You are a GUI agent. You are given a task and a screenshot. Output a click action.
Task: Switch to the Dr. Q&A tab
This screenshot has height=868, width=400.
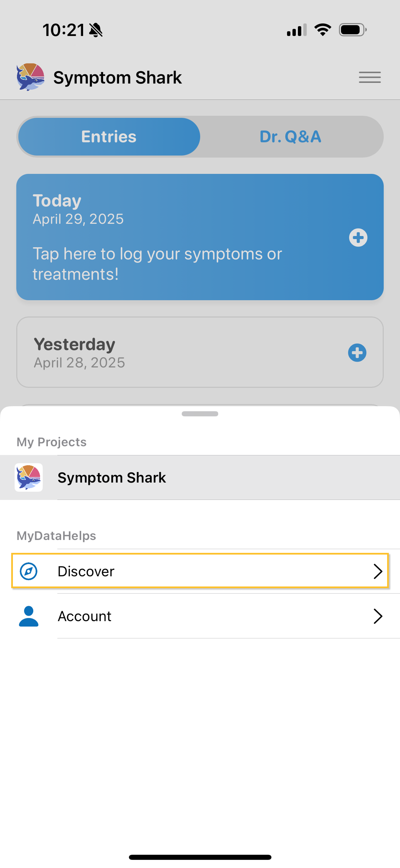point(290,137)
